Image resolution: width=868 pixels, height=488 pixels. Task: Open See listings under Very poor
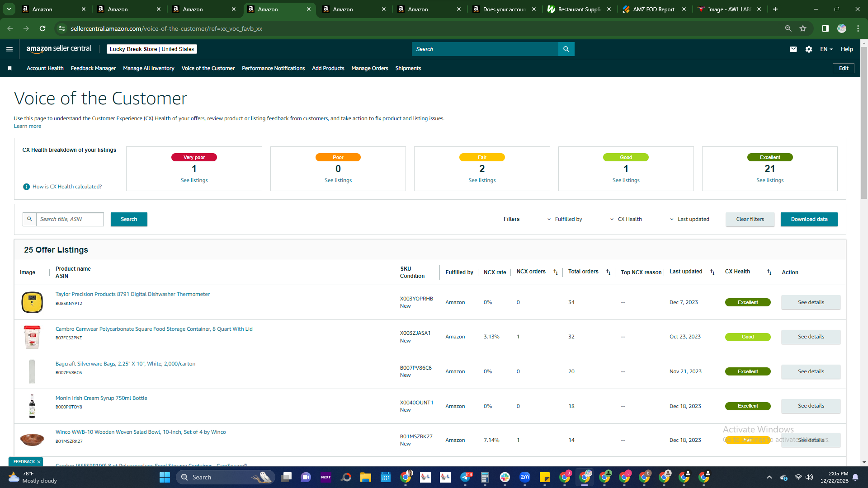click(194, 180)
